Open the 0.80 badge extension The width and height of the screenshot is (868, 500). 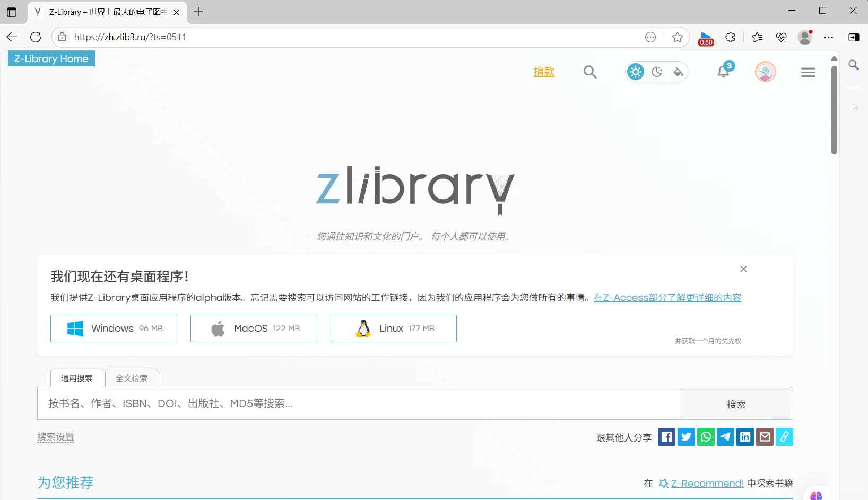pos(706,39)
